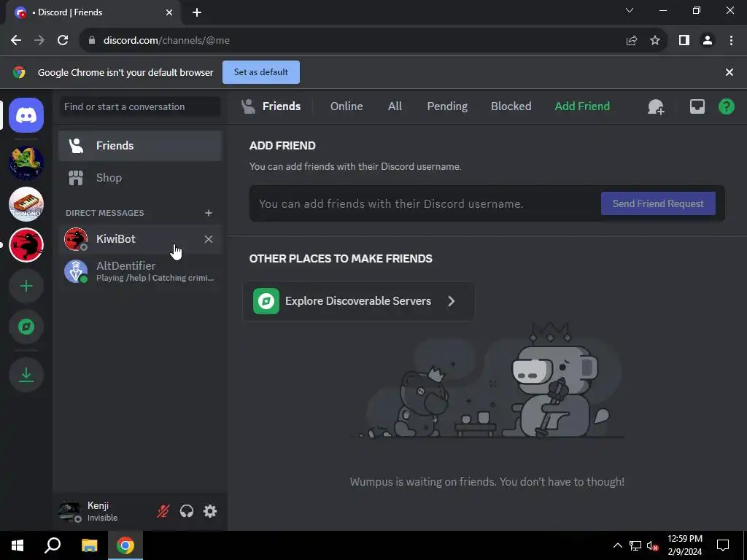Click the browser forward arrow

click(39, 41)
